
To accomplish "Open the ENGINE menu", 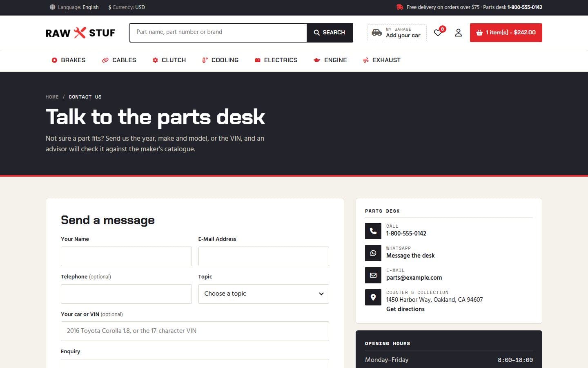I will point(330,60).
